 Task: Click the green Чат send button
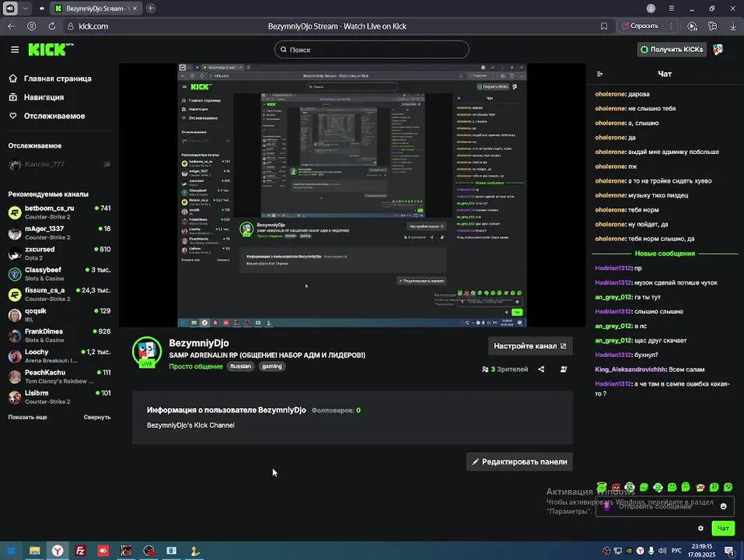[723, 528]
